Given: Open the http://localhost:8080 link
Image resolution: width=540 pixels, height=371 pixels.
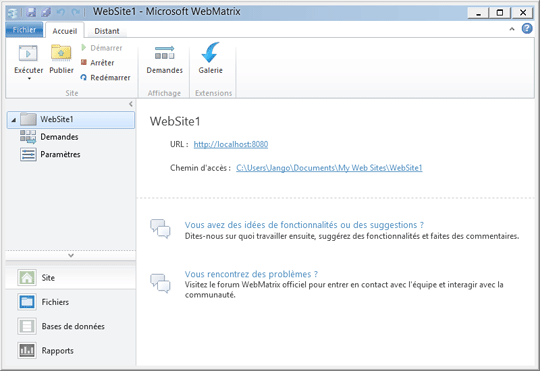Looking at the screenshot, I should pyautogui.click(x=231, y=144).
